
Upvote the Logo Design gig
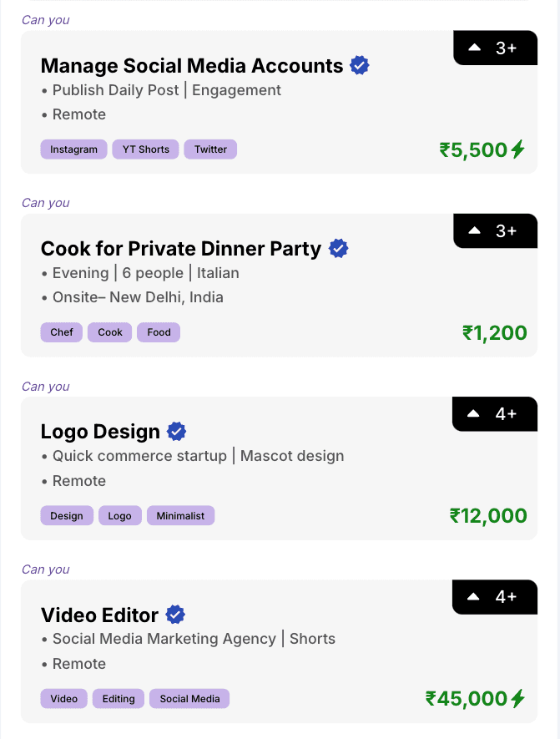pos(473,414)
